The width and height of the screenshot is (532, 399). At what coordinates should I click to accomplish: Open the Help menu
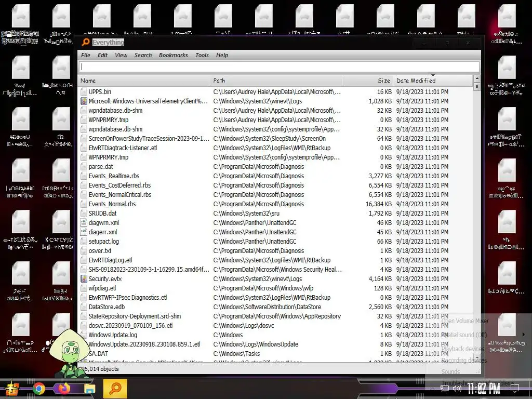222,55
